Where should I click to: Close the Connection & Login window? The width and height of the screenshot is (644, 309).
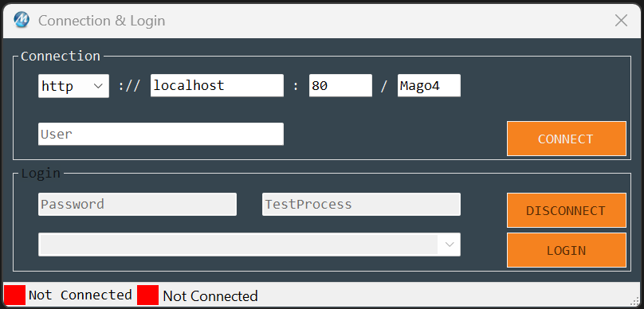tap(621, 20)
